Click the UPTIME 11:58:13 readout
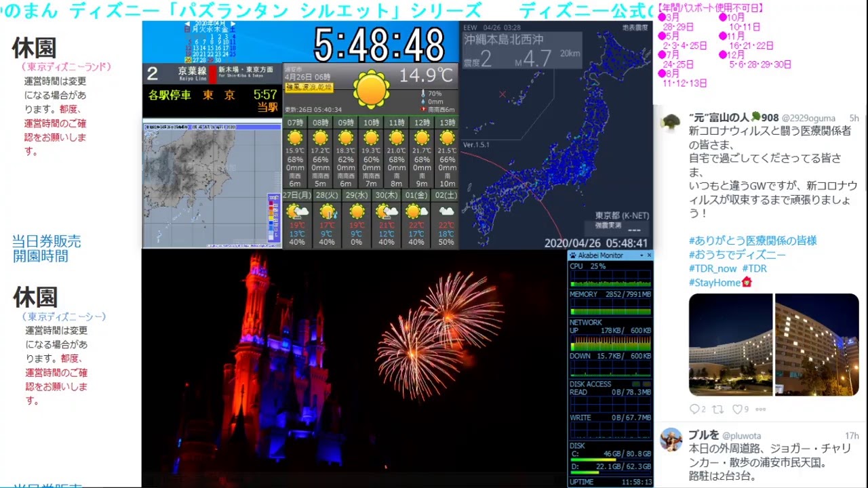 tap(610, 482)
